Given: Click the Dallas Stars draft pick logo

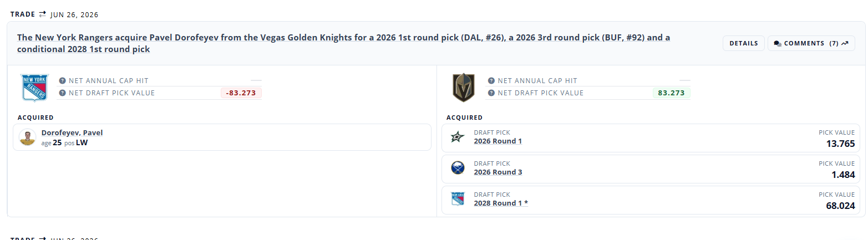Looking at the screenshot, I should click(x=457, y=137).
